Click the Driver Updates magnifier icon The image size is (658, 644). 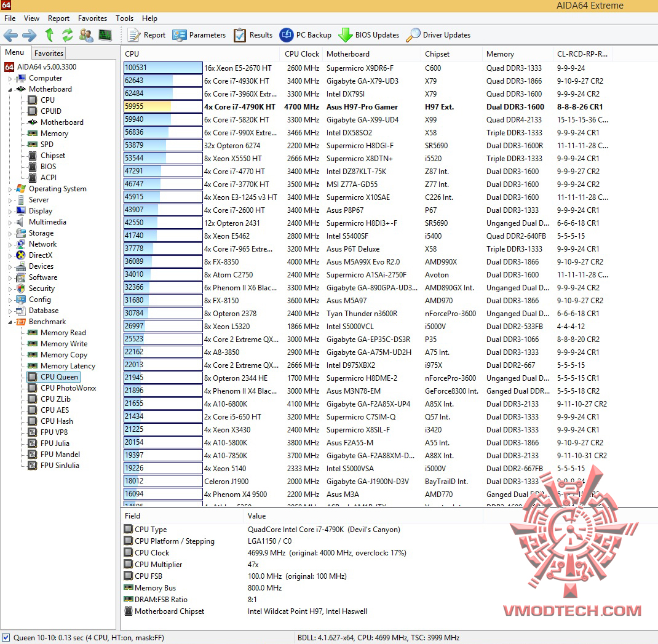(413, 35)
